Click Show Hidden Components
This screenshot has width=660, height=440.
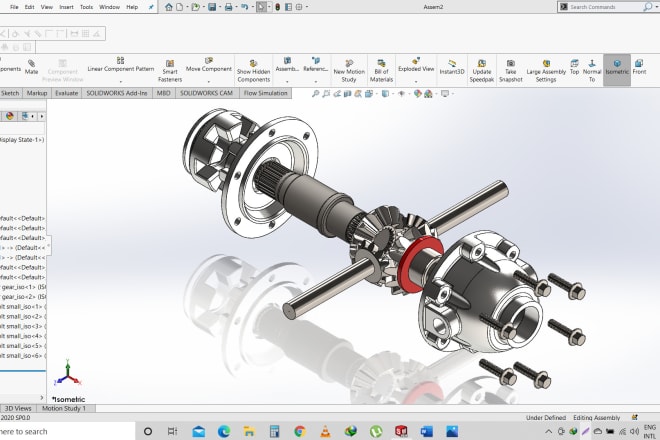pos(253,70)
